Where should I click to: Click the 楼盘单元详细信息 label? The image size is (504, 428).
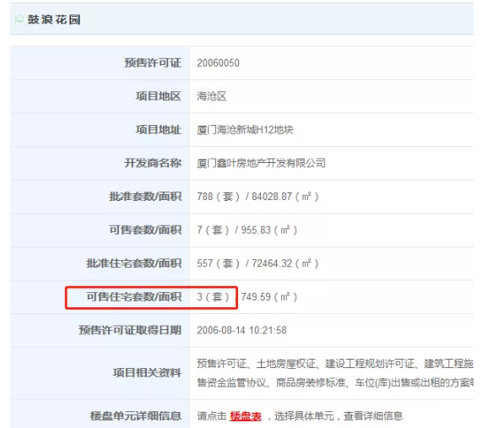coord(136,416)
